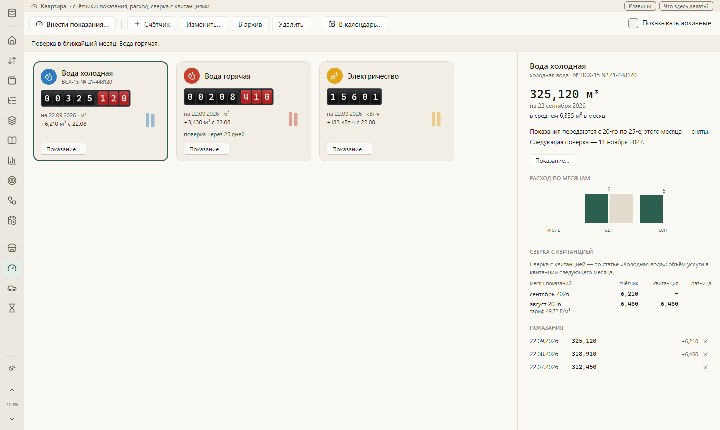This screenshot has height=430, width=720.
Task: Click the yellow electricity meter icon
Action: point(335,76)
